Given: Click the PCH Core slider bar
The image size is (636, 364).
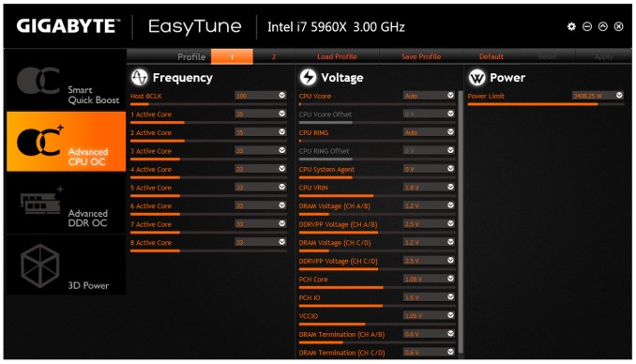Looking at the screenshot, I should point(377,288).
